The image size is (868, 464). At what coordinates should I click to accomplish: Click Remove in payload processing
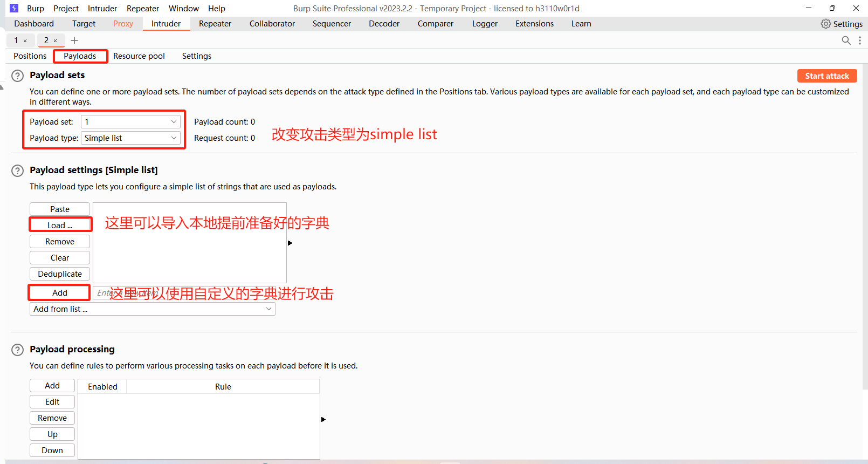[x=52, y=418]
